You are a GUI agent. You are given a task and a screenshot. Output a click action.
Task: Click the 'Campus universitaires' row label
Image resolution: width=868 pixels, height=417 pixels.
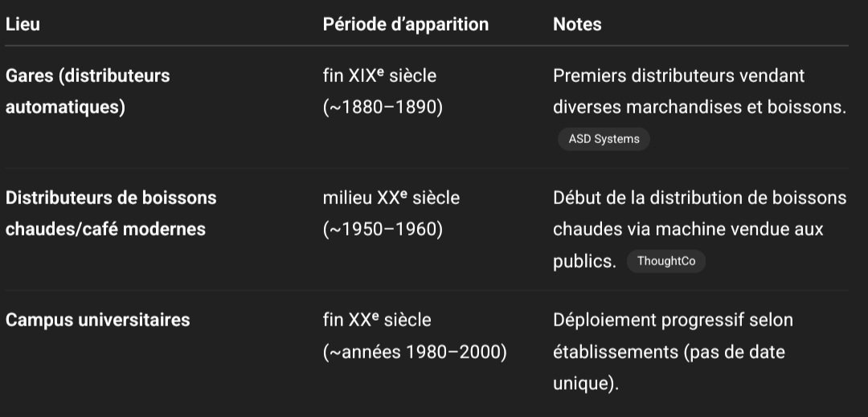(97, 320)
